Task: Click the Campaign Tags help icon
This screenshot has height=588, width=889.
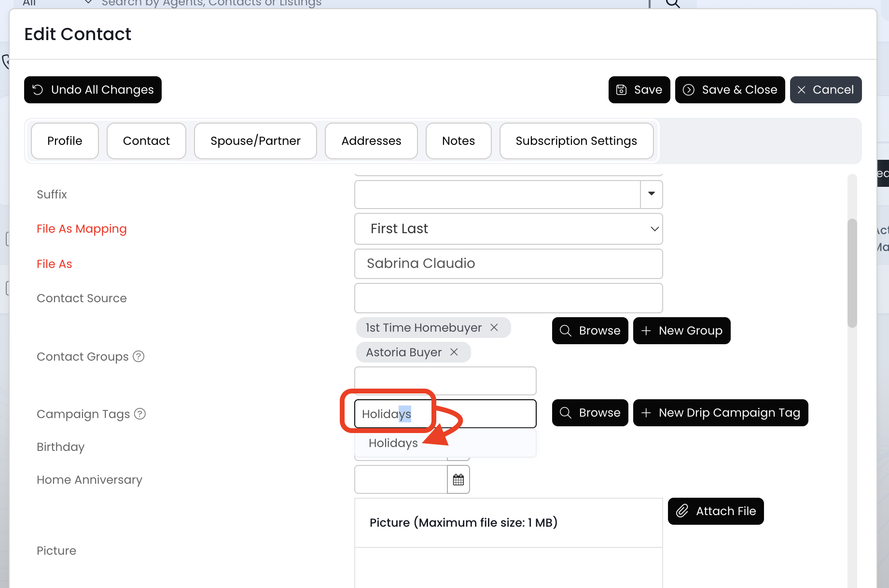Action: click(x=140, y=414)
